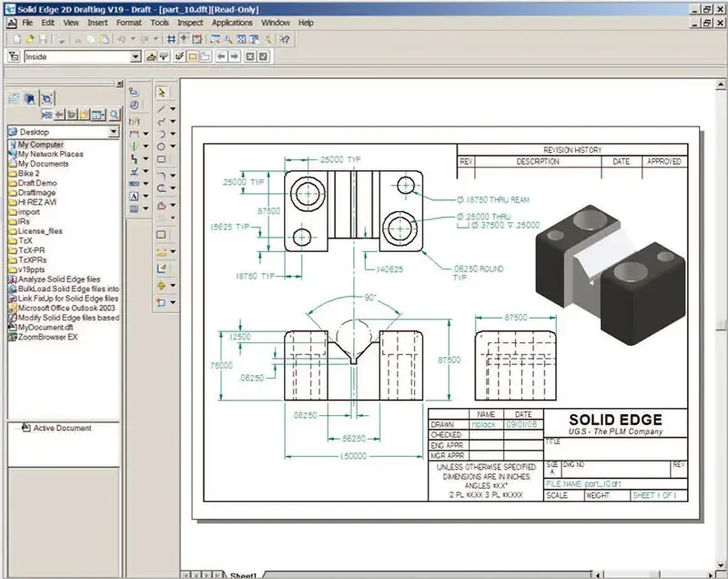This screenshot has width=728, height=579.
Task: Expand the Fillet tool flyout arrow
Action: point(173,176)
